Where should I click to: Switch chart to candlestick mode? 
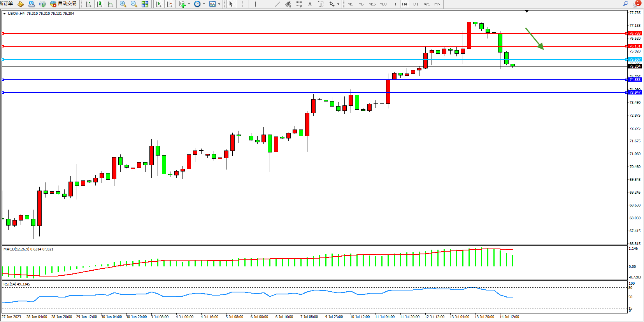click(x=99, y=4)
